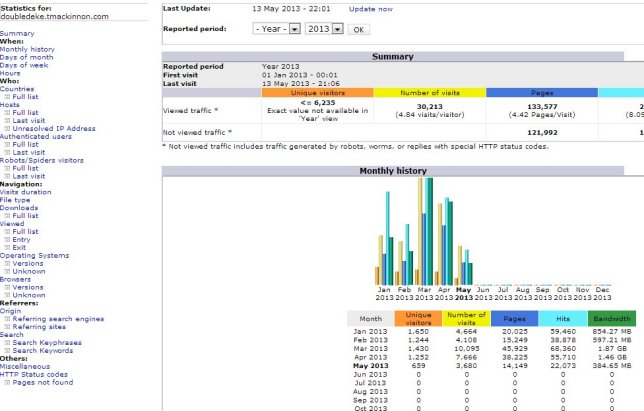Image resolution: width=644 pixels, height=411 pixels.
Task: Click the Update now link
Action: click(x=369, y=8)
